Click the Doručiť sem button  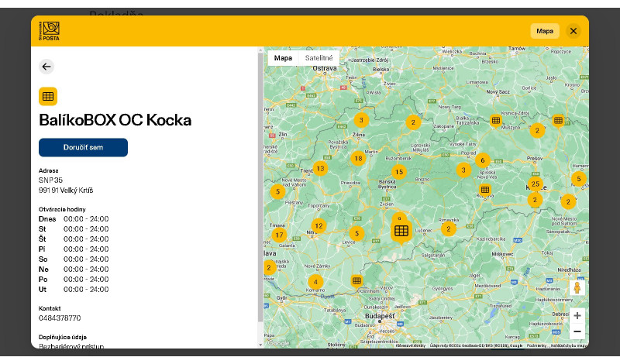click(83, 147)
